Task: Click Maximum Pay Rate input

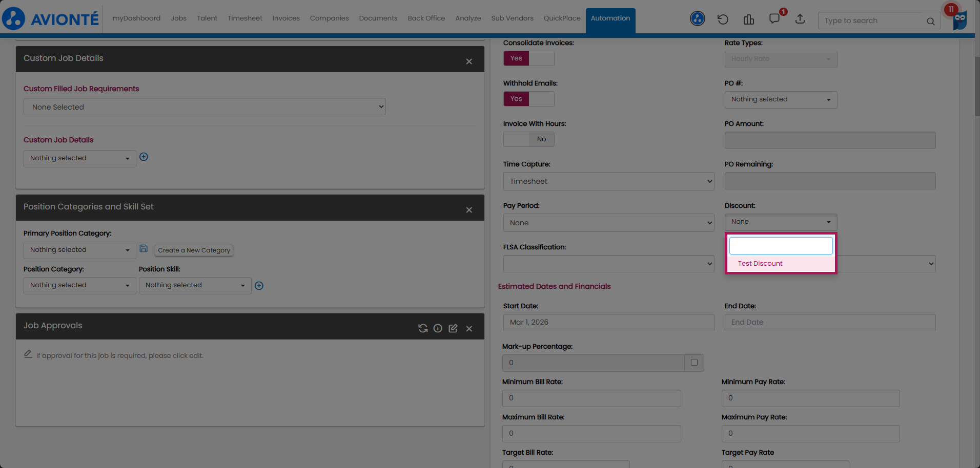Action: click(811, 434)
